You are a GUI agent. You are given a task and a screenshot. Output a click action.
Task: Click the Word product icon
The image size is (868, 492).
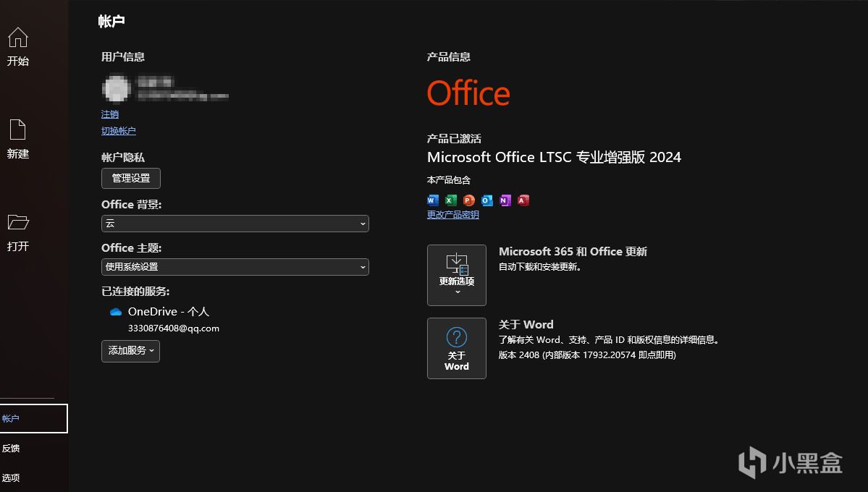[433, 200]
